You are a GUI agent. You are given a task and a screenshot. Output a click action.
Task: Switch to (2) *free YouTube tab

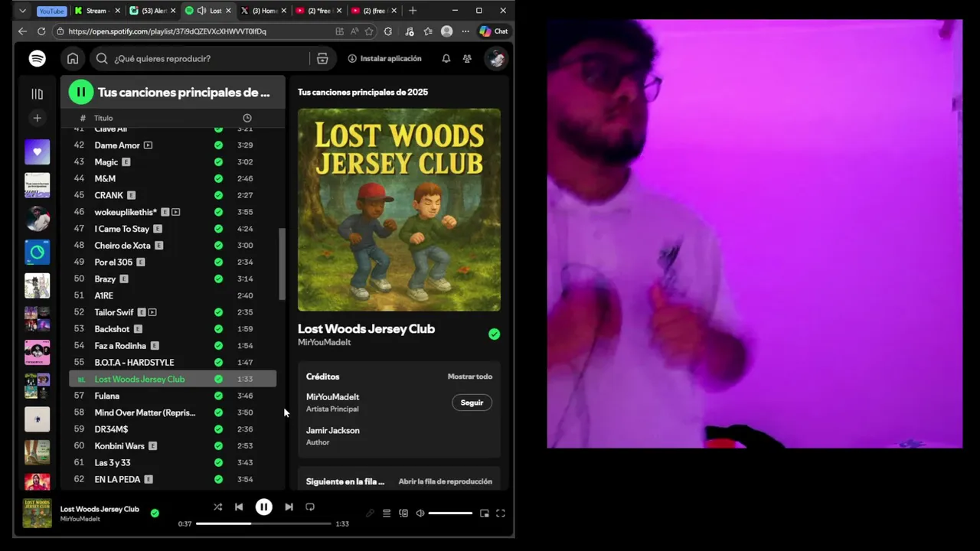[317, 11]
